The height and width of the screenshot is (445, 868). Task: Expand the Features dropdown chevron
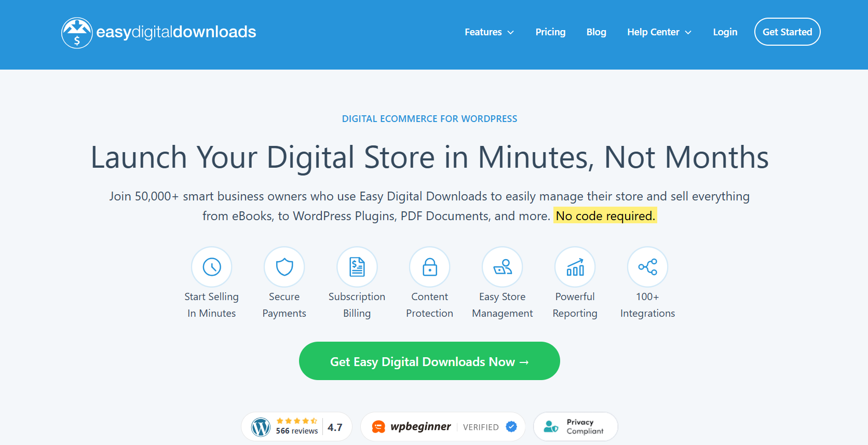click(x=511, y=32)
